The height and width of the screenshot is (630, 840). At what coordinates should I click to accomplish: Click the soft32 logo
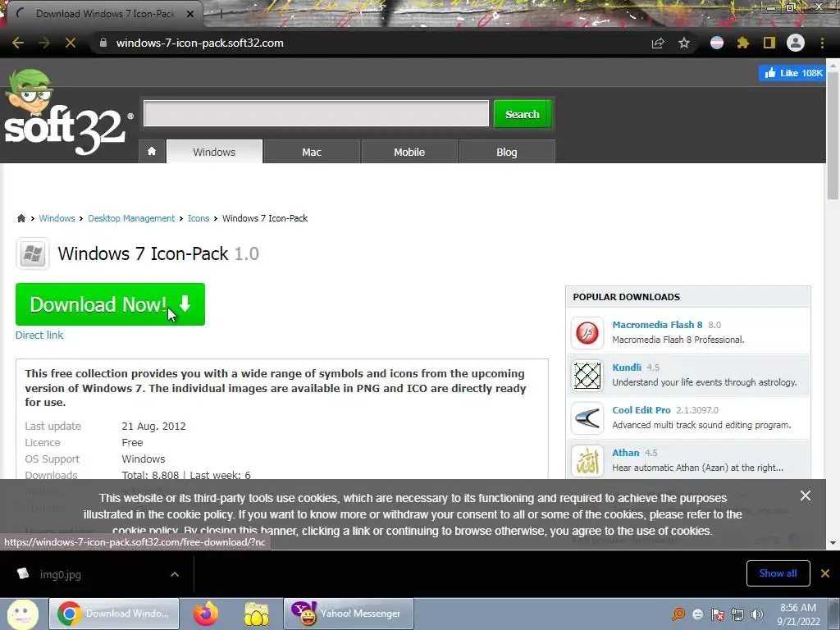point(67,112)
